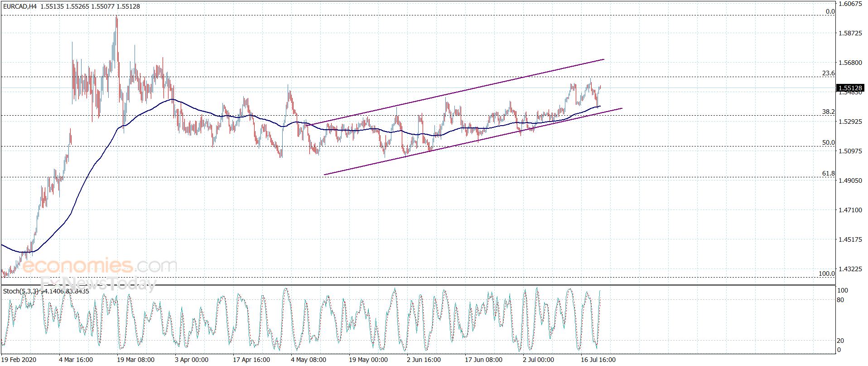This screenshot has width=868, height=366.
Task: Select the 61.8 Fibonacci level label
Action: [x=828, y=173]
